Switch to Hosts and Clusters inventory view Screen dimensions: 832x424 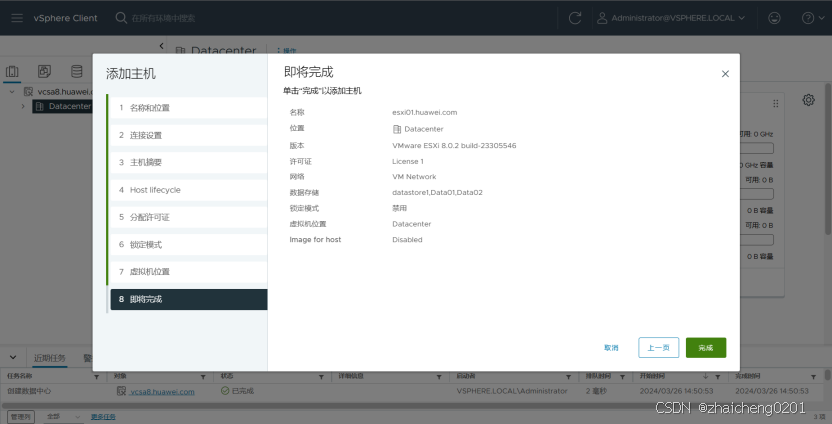pyautogui.click(x=12, y=72)
